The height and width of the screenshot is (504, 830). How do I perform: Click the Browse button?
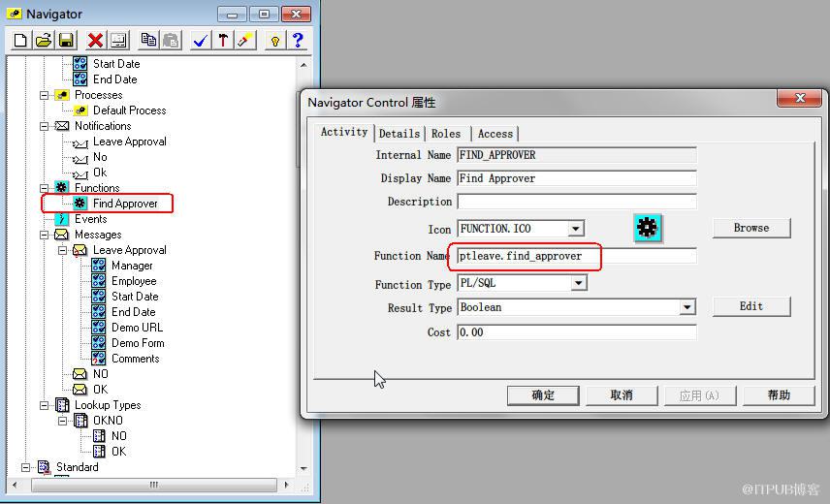pos(750,228)
